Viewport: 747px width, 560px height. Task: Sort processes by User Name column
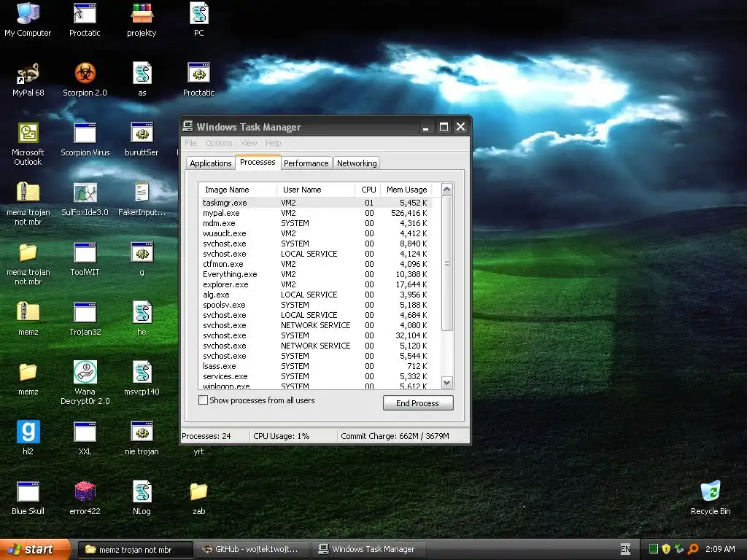point(316,190)
